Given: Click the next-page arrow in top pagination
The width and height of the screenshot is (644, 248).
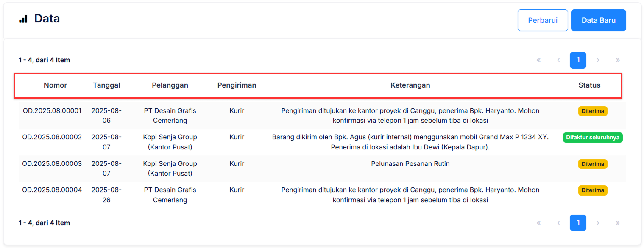Looking at the screenshot, I should tap(598, 60).
